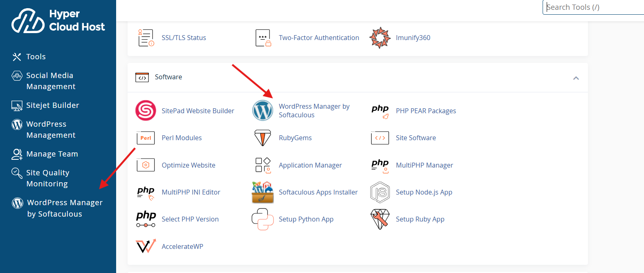Click the Software section heading text
Viewport: 644px width, 273px height.
168,77
